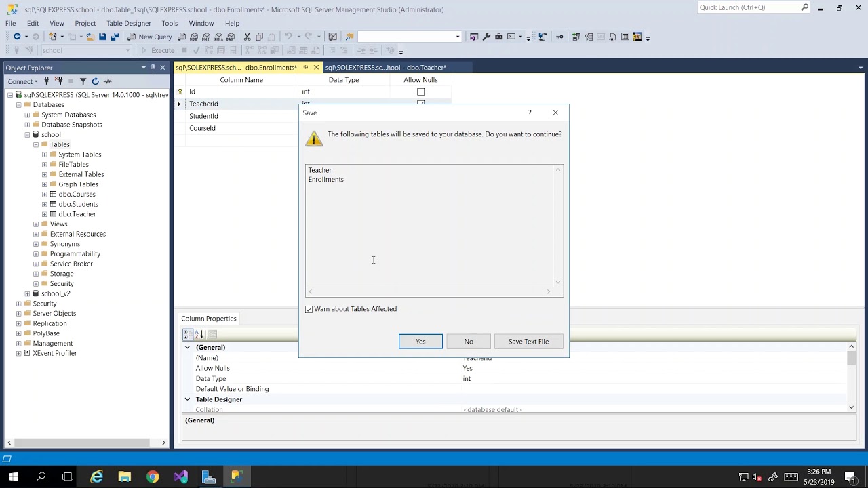The height and width of the screenshot is (488, 868).
Task: Click the Navigate Backward arrow icon
Action: [x=17, y=37]
